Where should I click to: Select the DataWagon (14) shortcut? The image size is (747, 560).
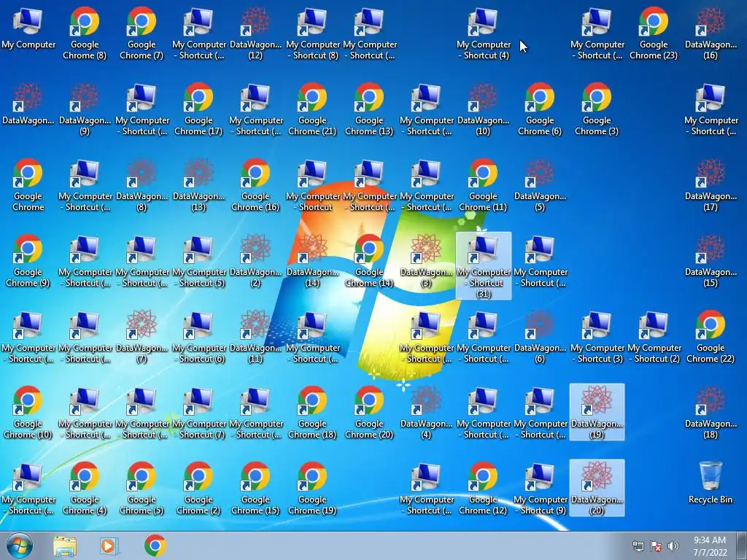pos(312,261)
